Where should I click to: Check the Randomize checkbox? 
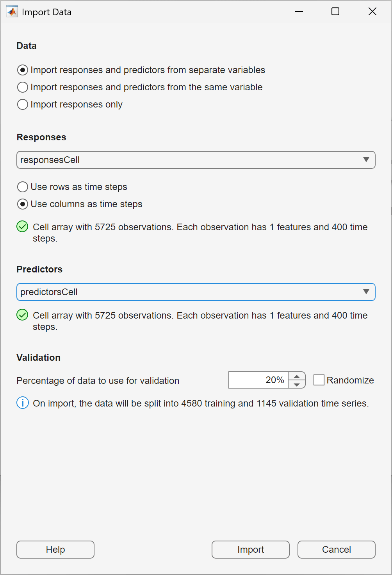(319, 380)
